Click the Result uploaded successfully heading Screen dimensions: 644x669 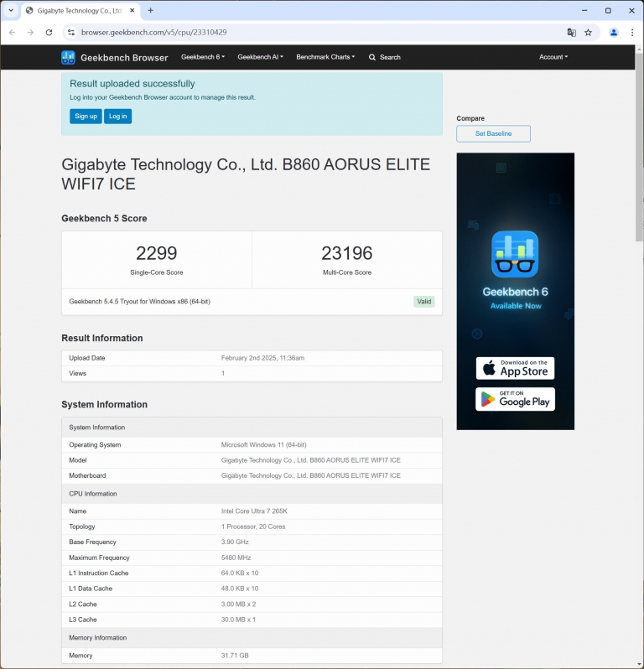(x=132, y=84)
